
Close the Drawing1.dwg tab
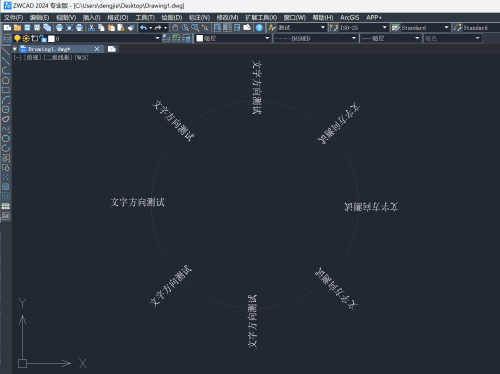pos(97,49)
